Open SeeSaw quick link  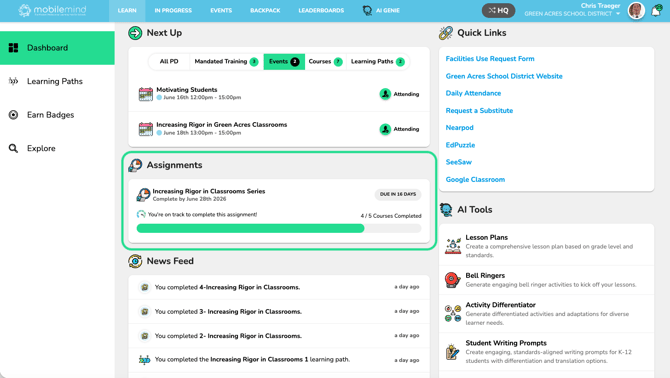[458, 162]
